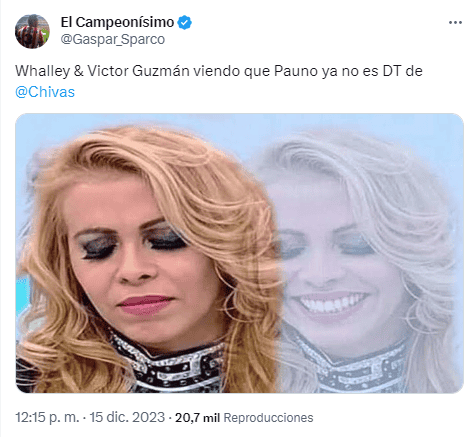Click the 12:15 p. m. timestamp
Screen dimensions: 476x437
47,417
